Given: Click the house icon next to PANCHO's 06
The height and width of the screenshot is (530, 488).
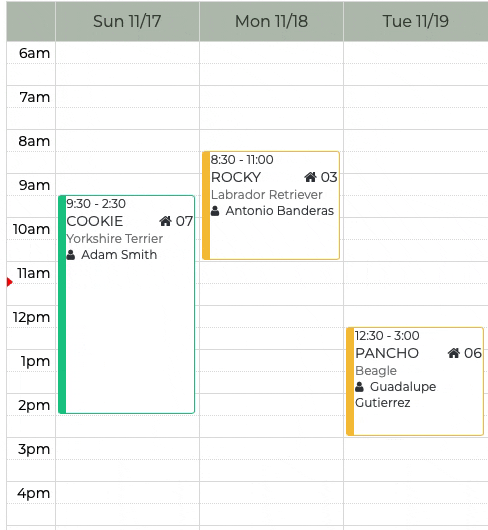Looking at the screenshot, I should 454,353.
